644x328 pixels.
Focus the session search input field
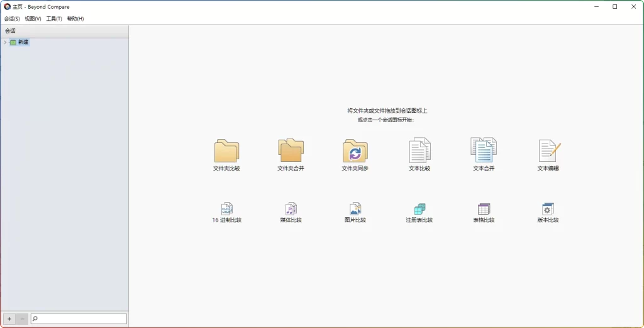pyautogui.click(x=79, y=319)
